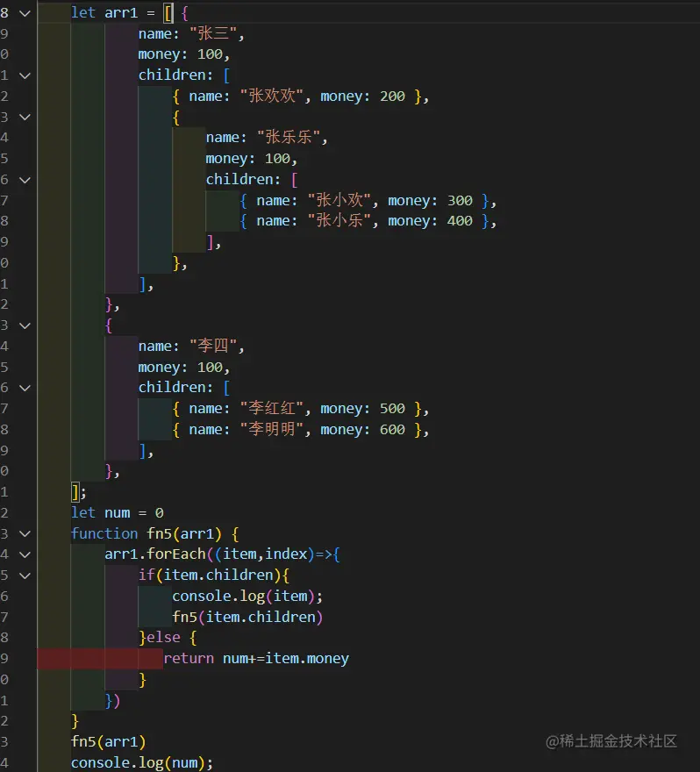Click the 'fn5(arr1)' call line
700x772 pixels.
coord(108,742)
